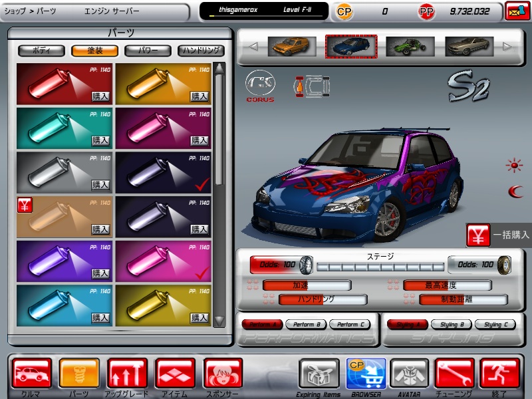
Task: Open the スポンサー sponsor icon
Action: pos(223,373)
